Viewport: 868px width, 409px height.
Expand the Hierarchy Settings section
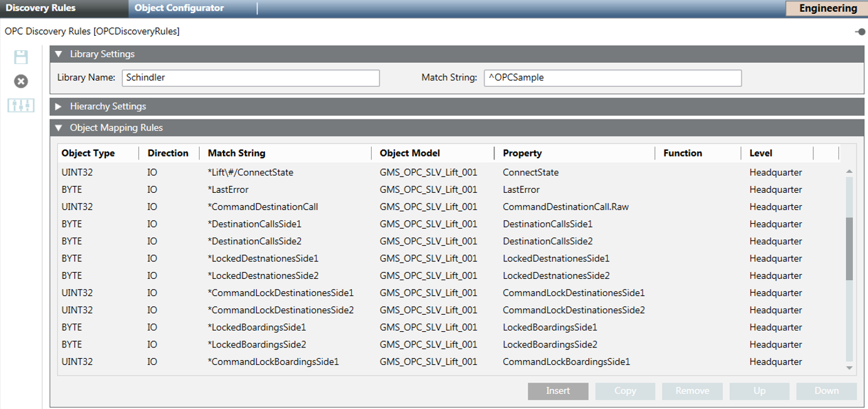(x=60, y=106)
